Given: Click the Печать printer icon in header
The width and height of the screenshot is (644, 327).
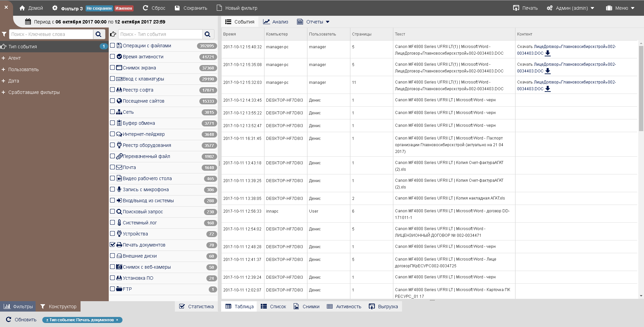Looking at the screenshot, I should tap(516, 8).
